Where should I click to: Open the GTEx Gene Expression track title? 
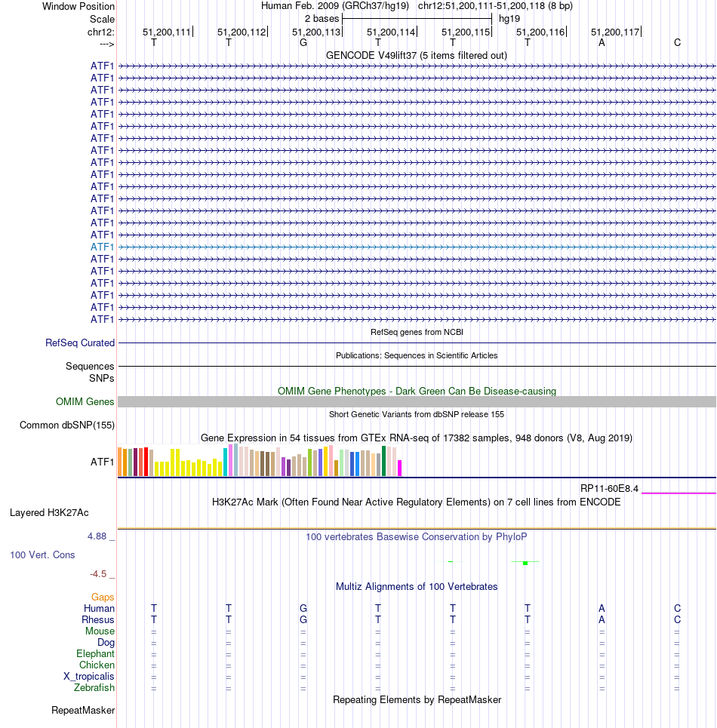click(417, 438)
